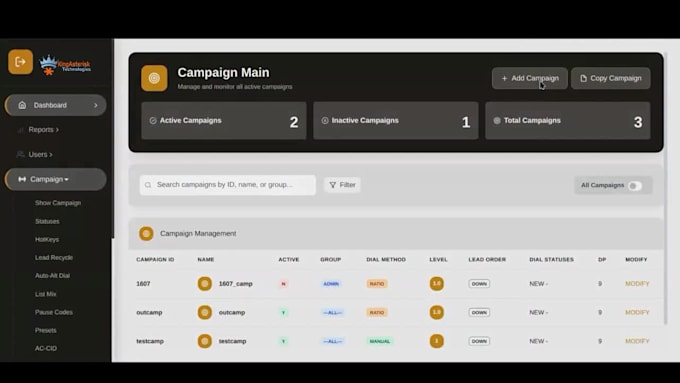The image size is (680, 383).
Task: Click the testcamp campaign ID cell
Action: (x=150, y=341)
